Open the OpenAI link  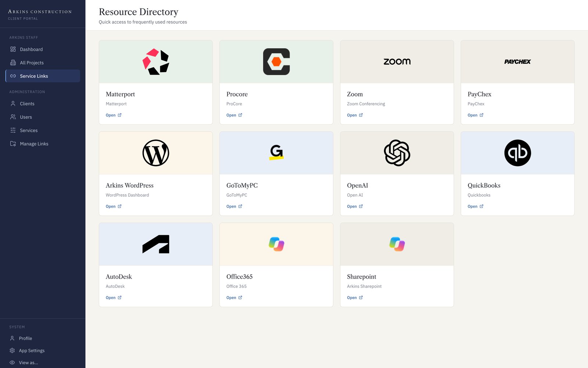tap(355, 206)
